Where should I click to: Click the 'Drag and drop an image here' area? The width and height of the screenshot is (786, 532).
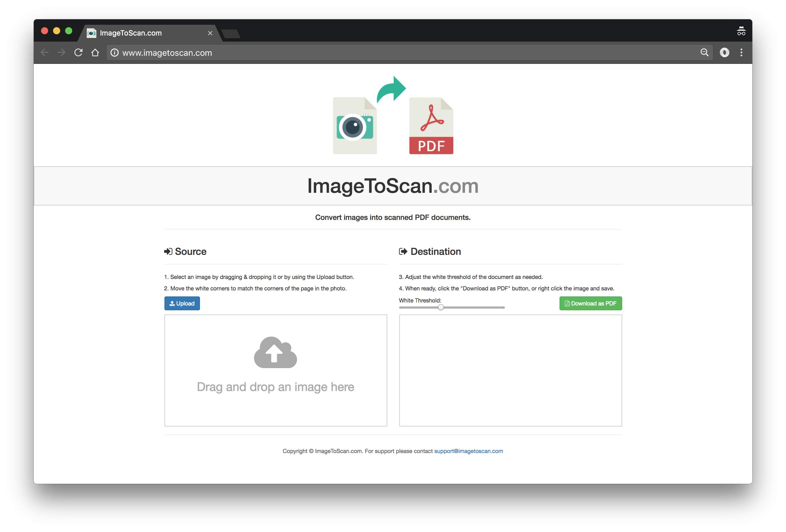pyautogui.click(x=276, y=371)
